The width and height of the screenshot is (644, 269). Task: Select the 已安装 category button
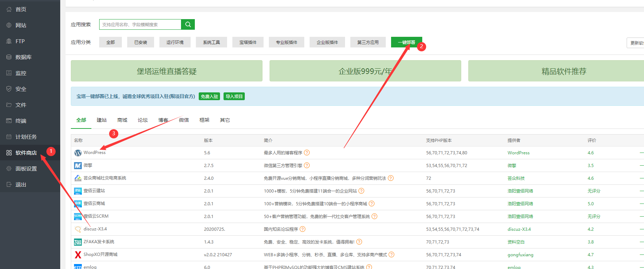(141, 42)
